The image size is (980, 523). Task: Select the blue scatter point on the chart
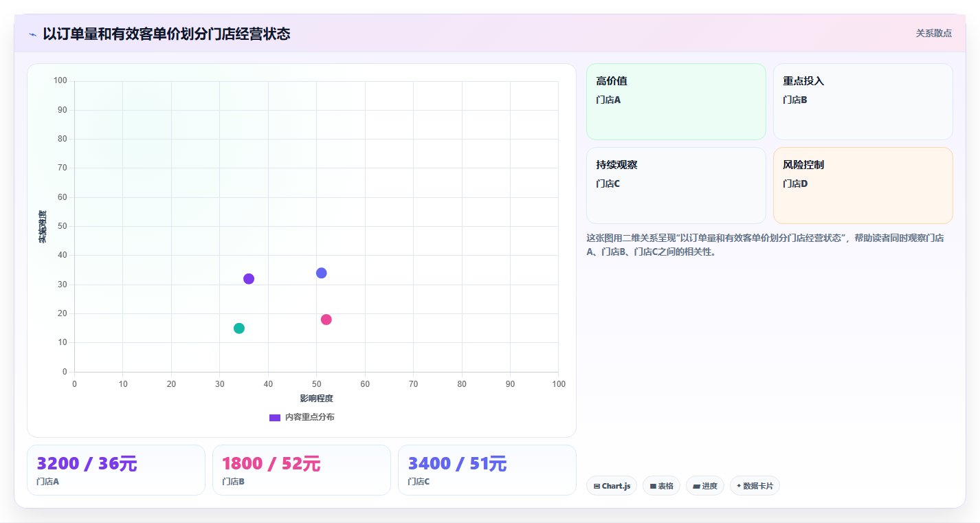[x=321, y=273]
